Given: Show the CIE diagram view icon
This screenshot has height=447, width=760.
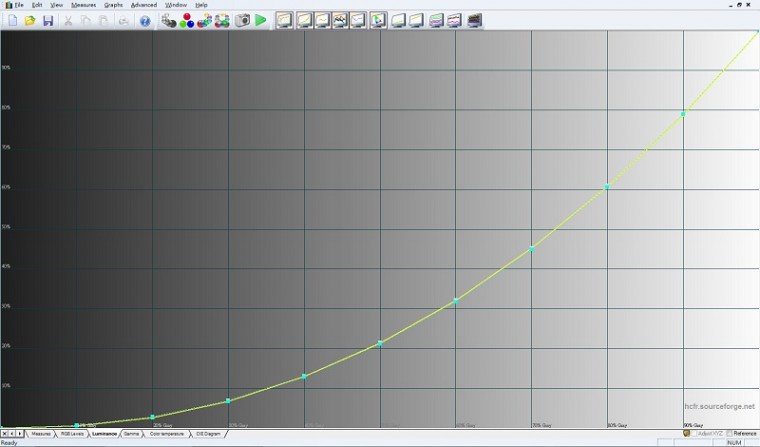Looking at the screenshot, I should click(x=379, y=20).
